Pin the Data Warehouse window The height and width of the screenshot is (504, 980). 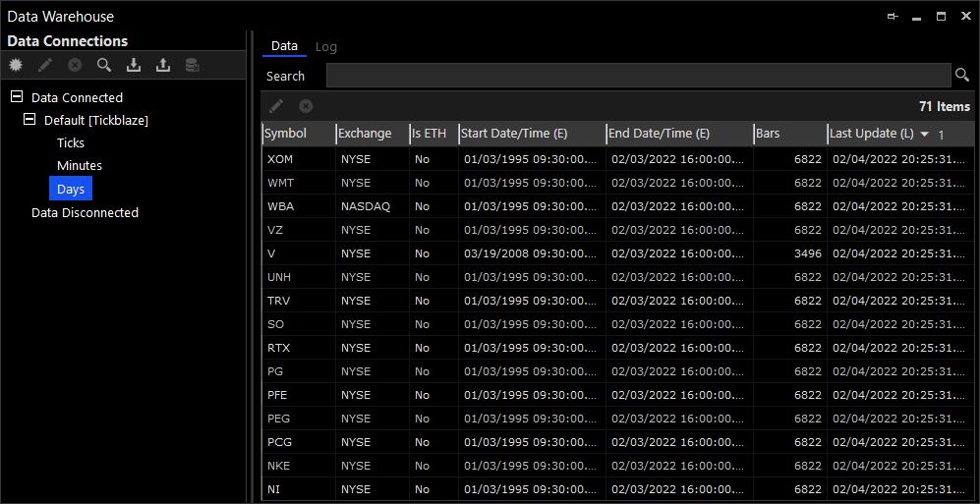pyautogui.click(x=893, y=17)
